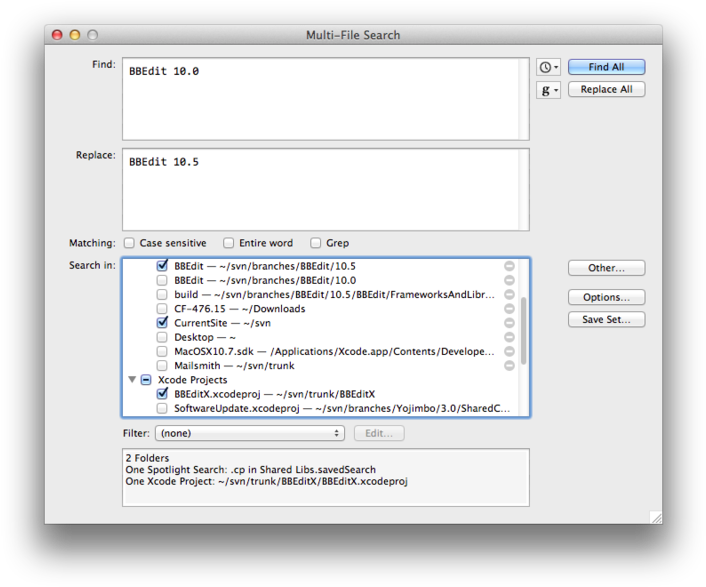Enable Grep matching
The width and height of the screenshot is (706, 587).
coord(316,243)
